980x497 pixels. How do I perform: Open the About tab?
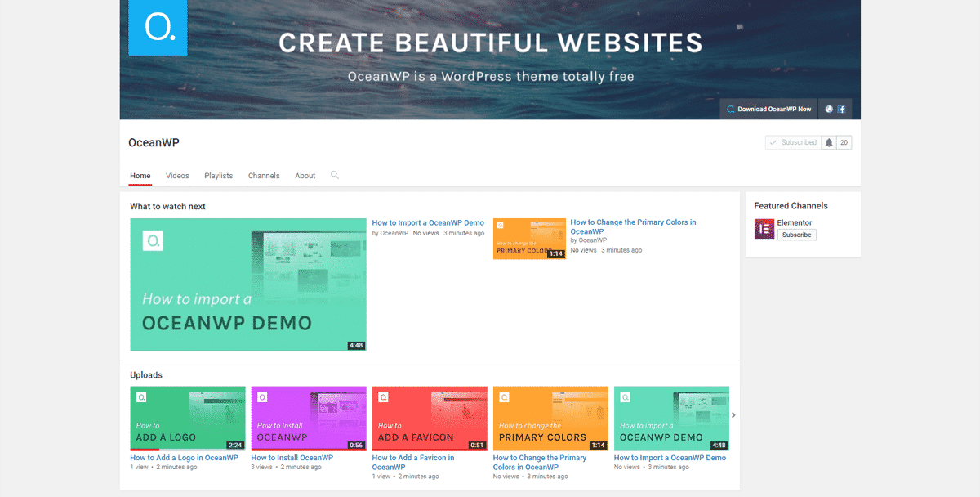pyautogui.click(x=305, y=176)
